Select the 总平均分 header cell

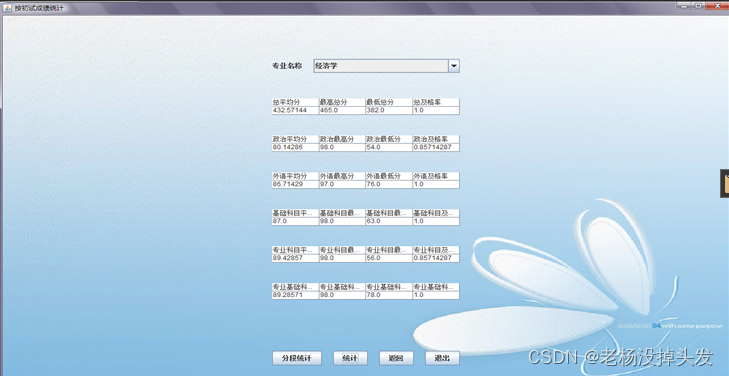(295, 102)
